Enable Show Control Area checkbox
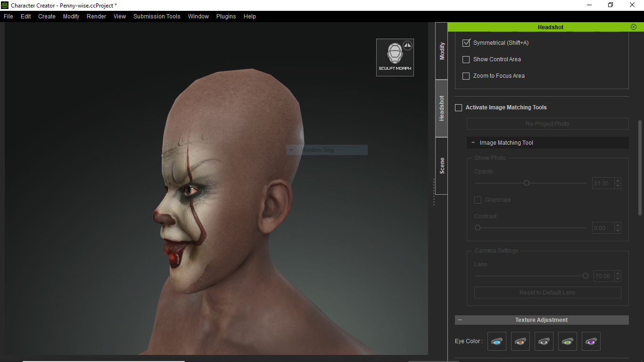Viewport: 644px width, 362px height. click(466, 59)
